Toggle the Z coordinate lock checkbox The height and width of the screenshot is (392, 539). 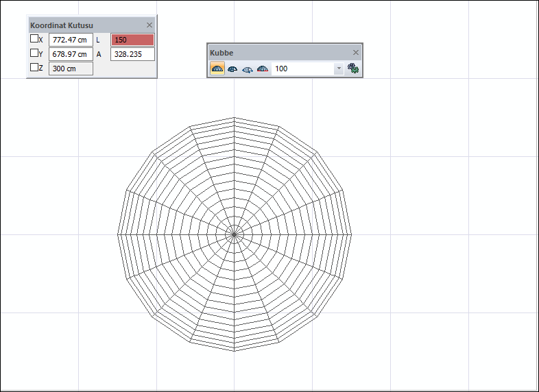[34, 68]
